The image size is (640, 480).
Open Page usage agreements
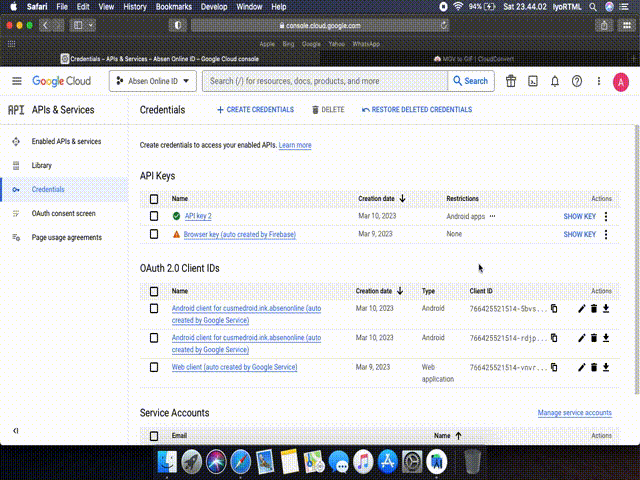(67, 238)
